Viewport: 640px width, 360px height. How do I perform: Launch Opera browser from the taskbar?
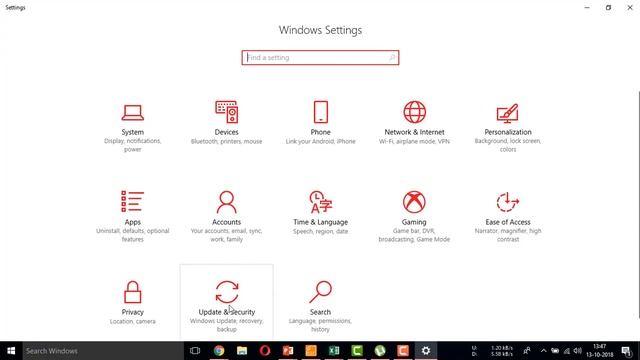click(x=265, y=351)
